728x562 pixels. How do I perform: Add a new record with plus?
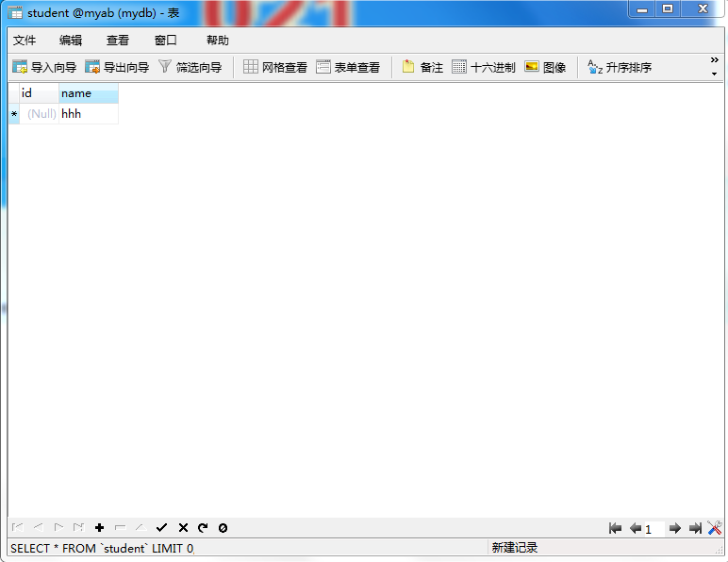tap(99, 528)
